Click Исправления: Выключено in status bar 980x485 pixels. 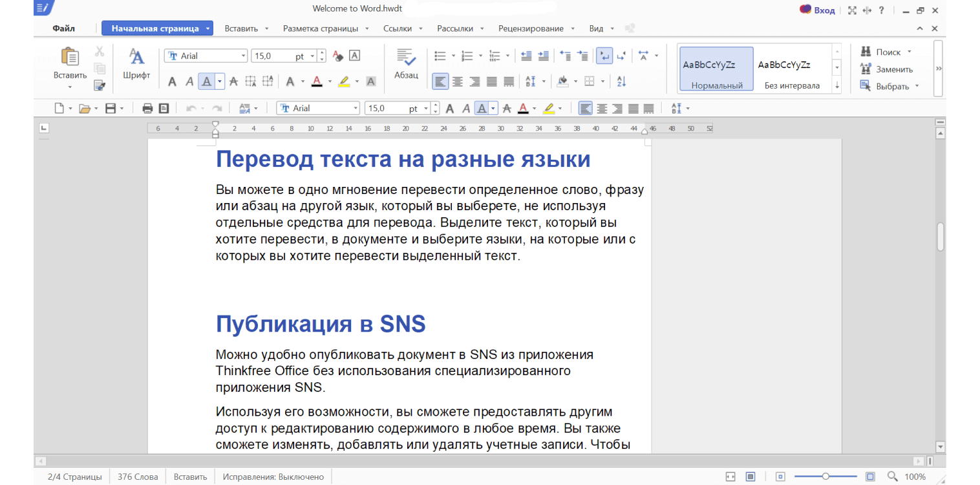[x=273, y=477]
